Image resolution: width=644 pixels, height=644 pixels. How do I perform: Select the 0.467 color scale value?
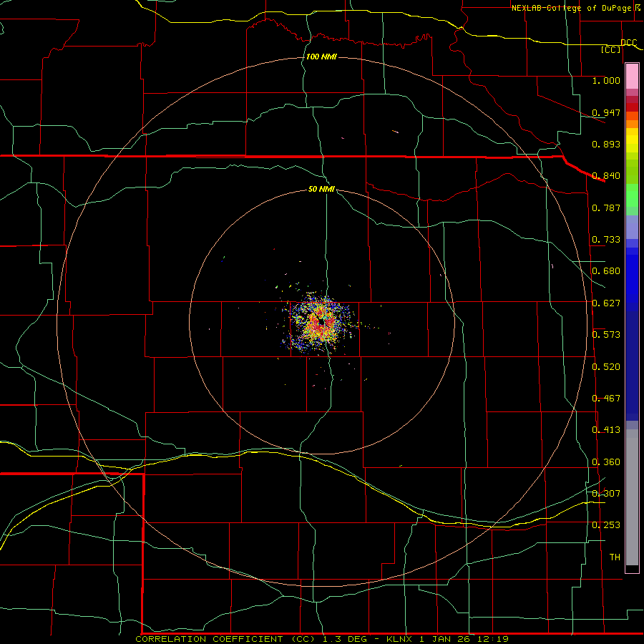606,399
